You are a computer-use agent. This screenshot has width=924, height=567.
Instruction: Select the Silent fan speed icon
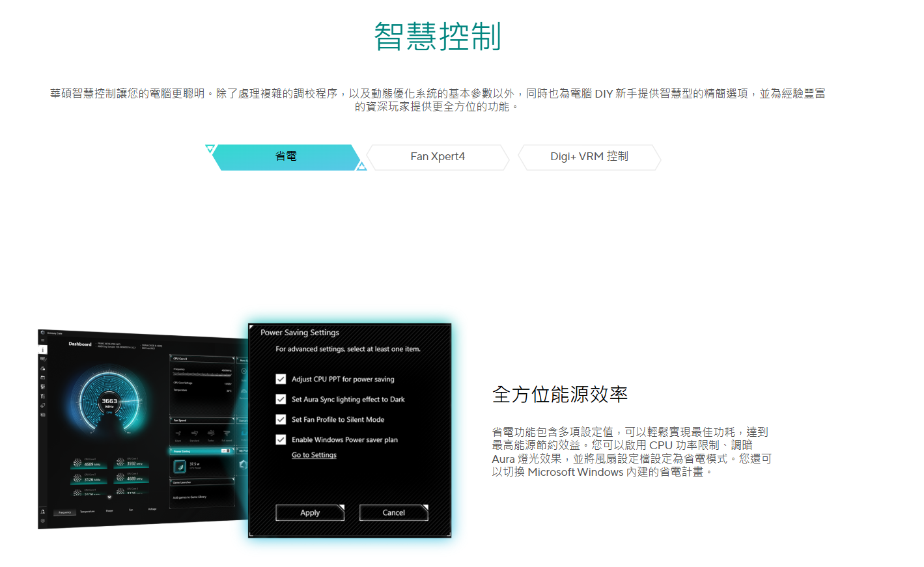tap(178, 434)
